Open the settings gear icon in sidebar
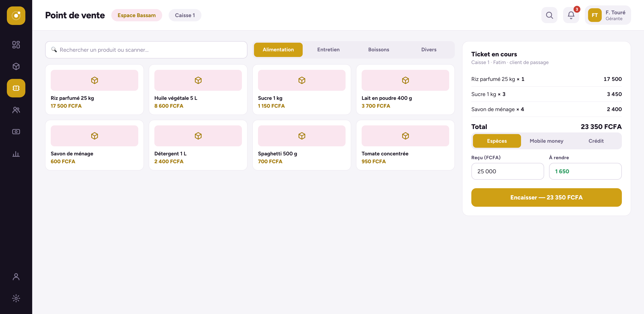Image resolution: width=644 pixels, height=314 pixels. (16, 298)
